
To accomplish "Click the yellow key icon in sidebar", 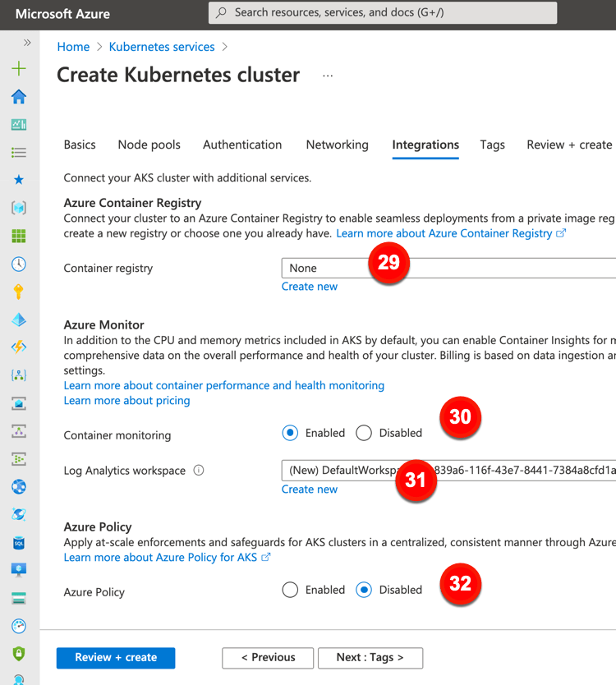I will tap(19, 292).
